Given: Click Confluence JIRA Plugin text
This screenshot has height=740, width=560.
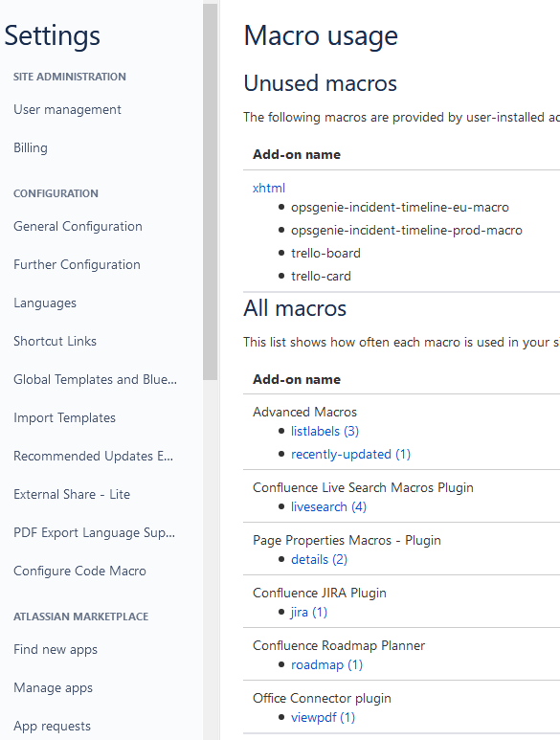Looking at the screenshot, I should pos(320,593).
